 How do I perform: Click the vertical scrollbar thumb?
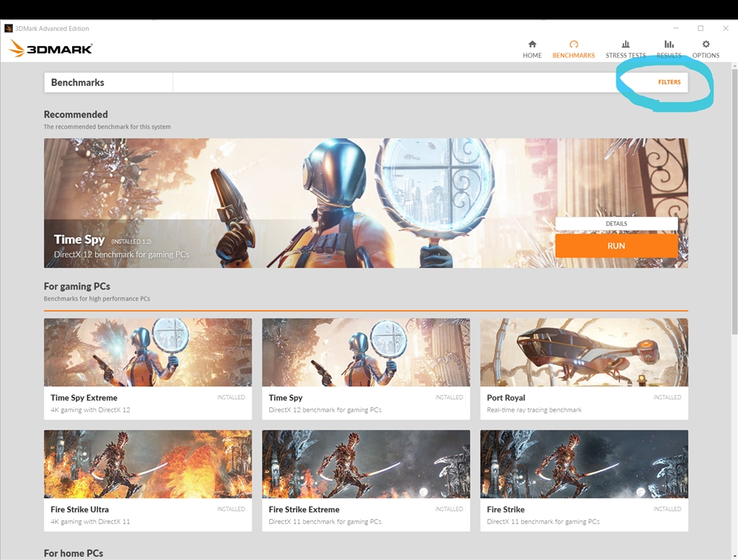coord(734,201)
